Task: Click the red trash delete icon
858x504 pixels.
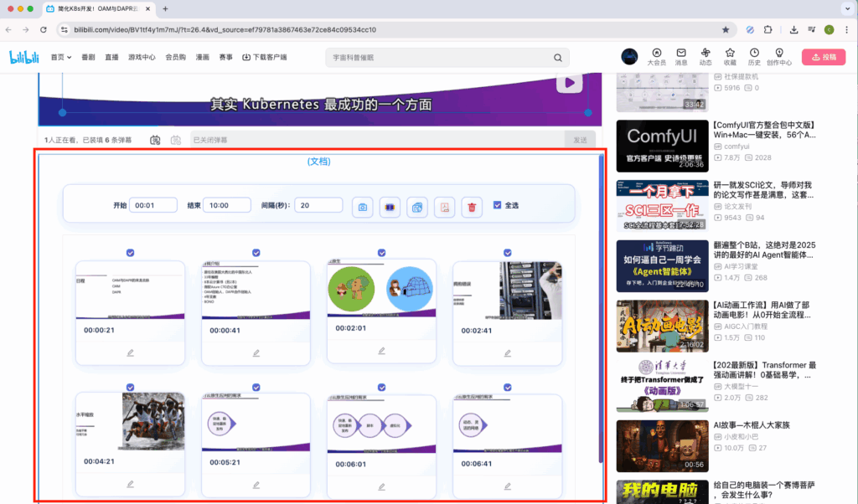Action: point(473,207)
